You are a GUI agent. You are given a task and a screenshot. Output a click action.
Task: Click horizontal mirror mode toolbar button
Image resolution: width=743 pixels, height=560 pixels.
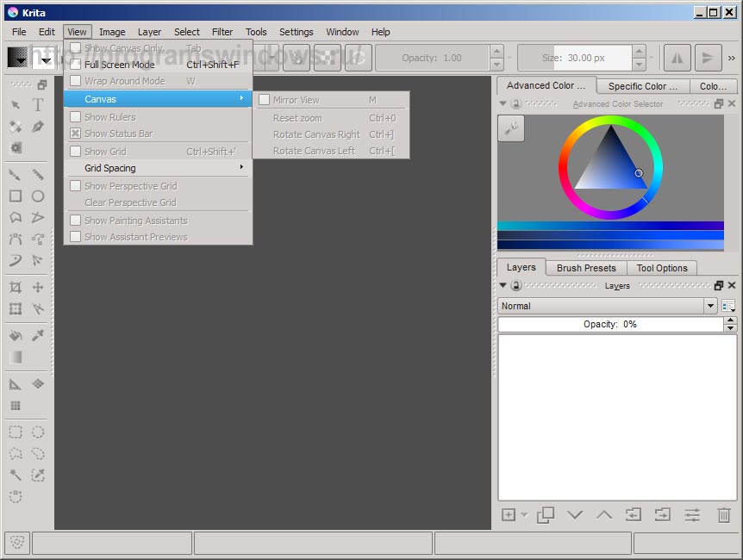click(677, 58)
